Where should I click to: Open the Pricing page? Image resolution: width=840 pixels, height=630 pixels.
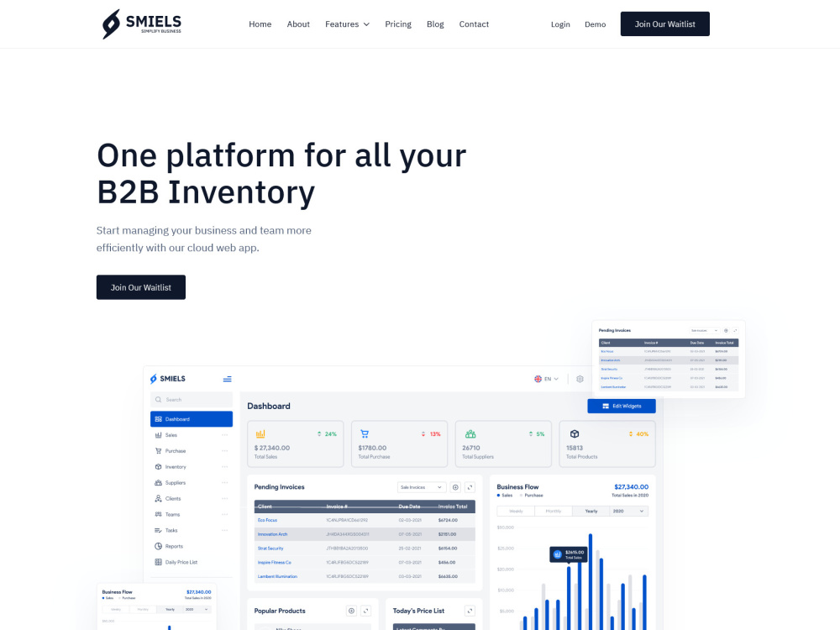pos(398,24)
